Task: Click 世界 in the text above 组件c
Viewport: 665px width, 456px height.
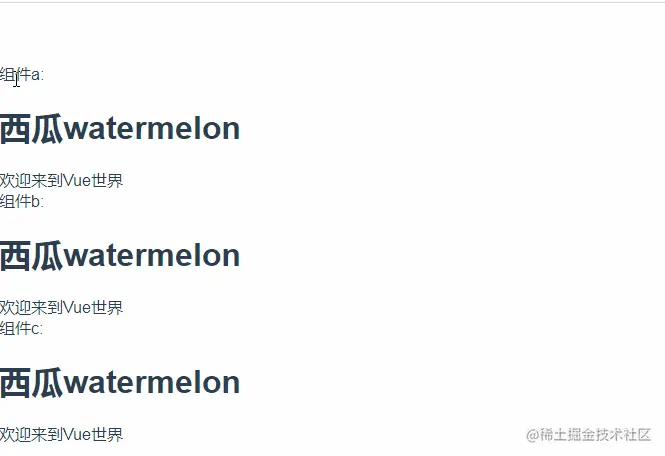Action: 107,308
